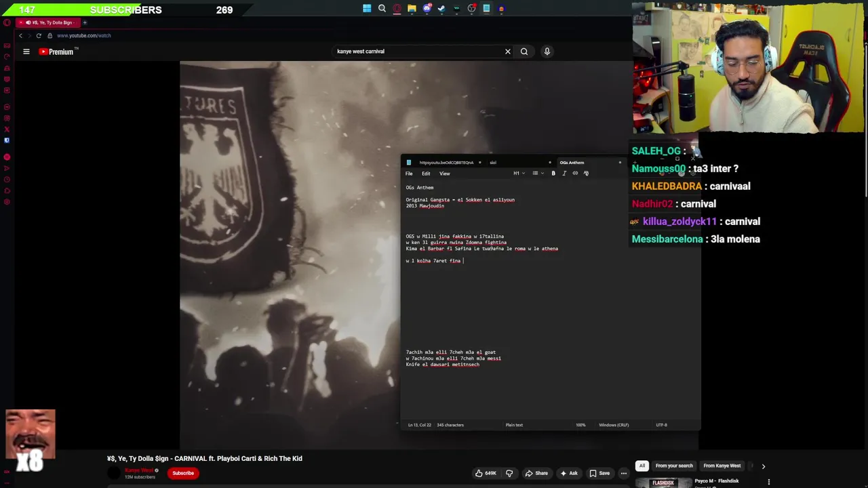Open the Notepad list style dropdown
Screen dimensions: 868x488
(x=537, y=174)
